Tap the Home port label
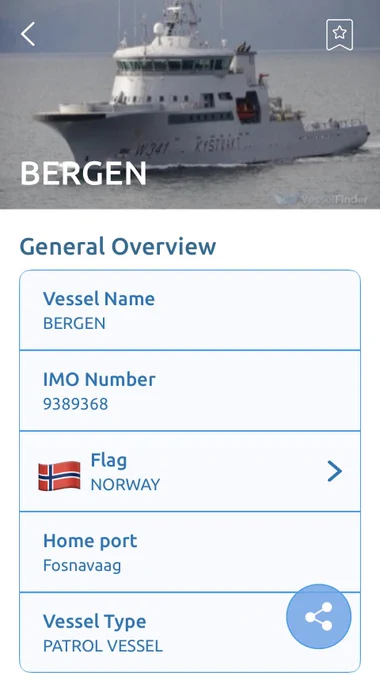Screen dimensions: 380x680 pyautogui.click(x=90, y=541)
